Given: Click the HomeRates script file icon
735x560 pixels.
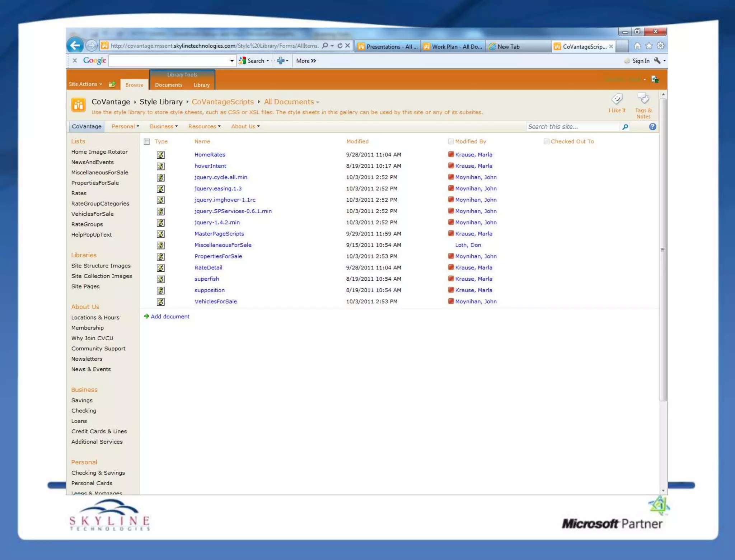Looking at the screenshot, I should pyautogui.click(x=160, y=155).
